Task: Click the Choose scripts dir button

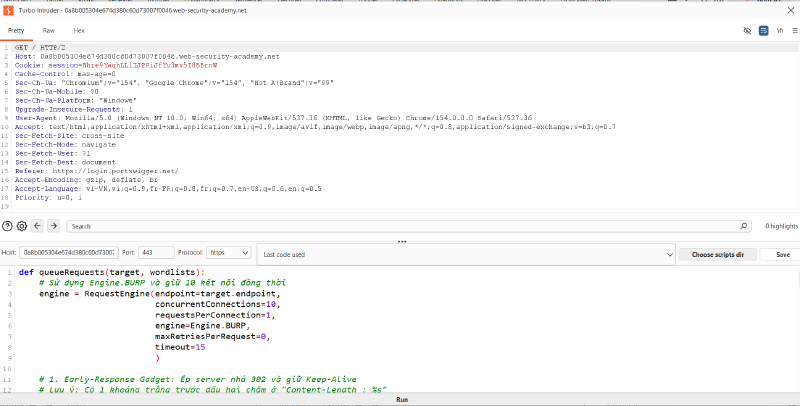Action: point(717,254)
